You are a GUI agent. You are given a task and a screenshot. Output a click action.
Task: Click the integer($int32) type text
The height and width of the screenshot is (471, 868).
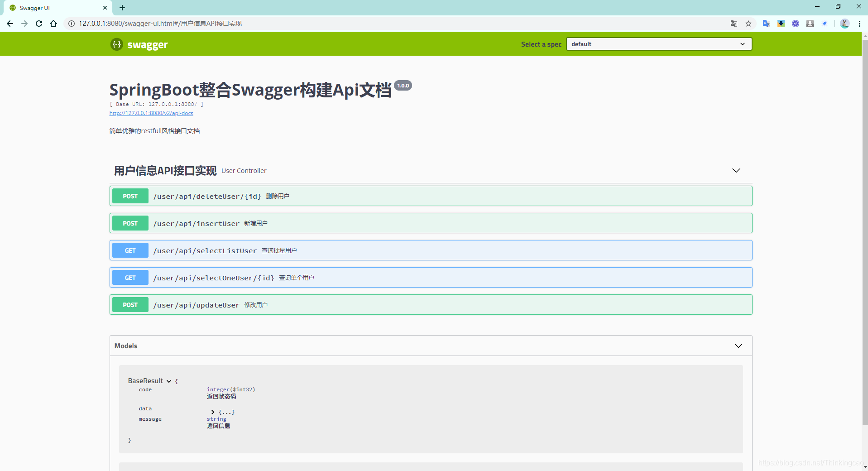pos(231,389)
